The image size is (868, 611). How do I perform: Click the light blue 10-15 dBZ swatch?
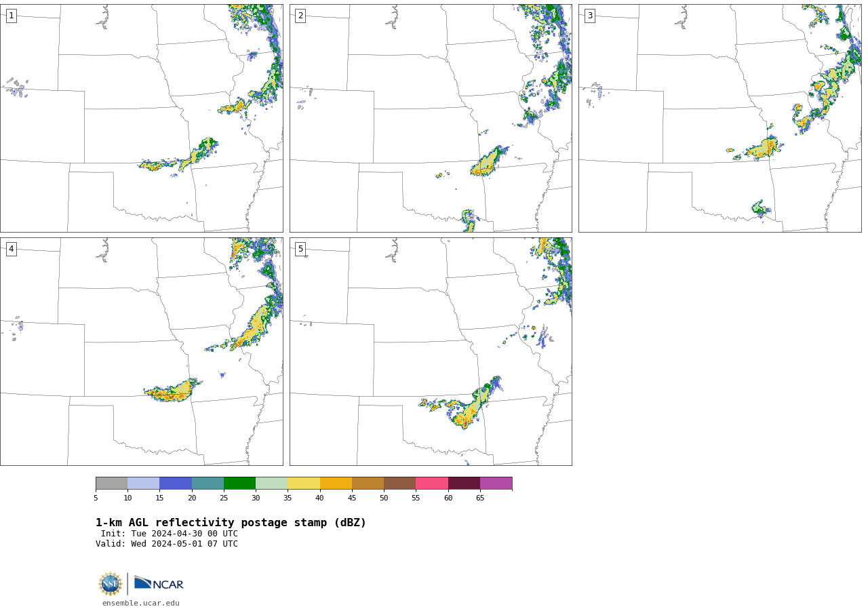pos(143,483)
